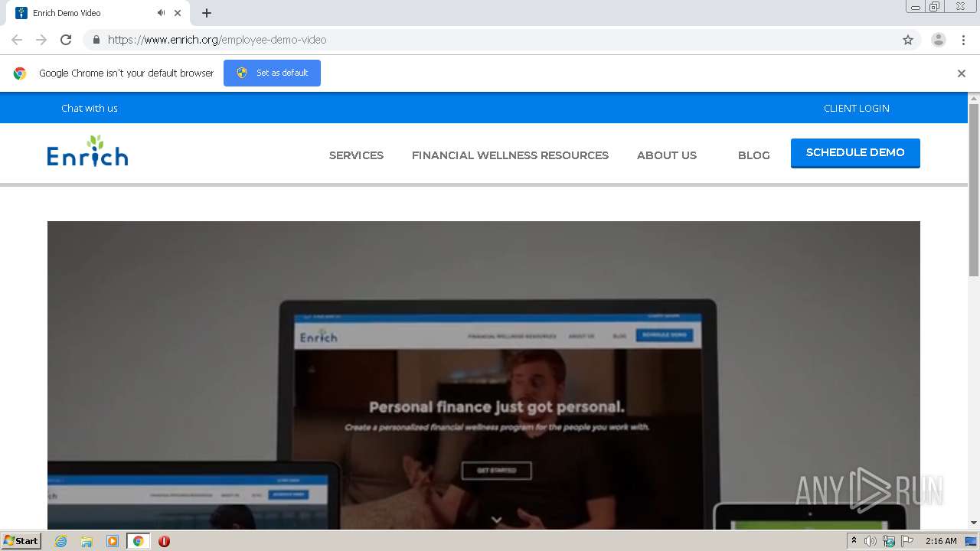Image resolution: width=980 pixels, height=551 pixels.
Task: Switch to Chrome taskbar button
Action: tap(138, 541)
